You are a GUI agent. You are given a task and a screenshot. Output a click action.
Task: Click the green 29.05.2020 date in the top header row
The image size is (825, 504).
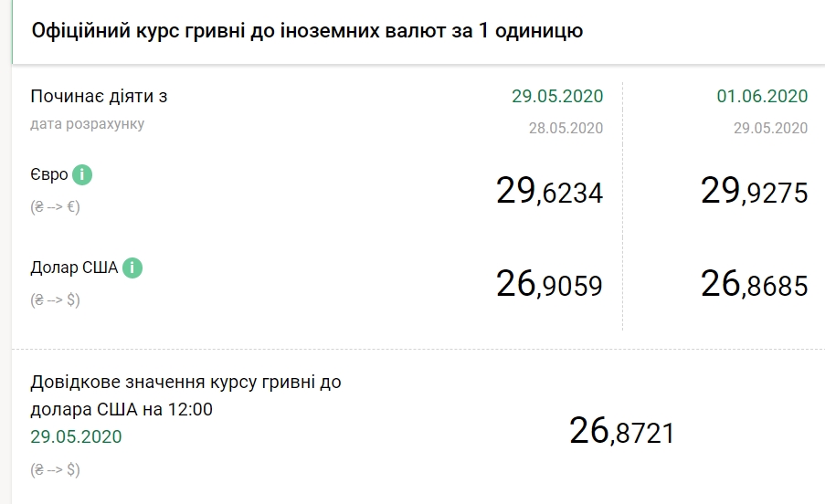pos(557,97)
